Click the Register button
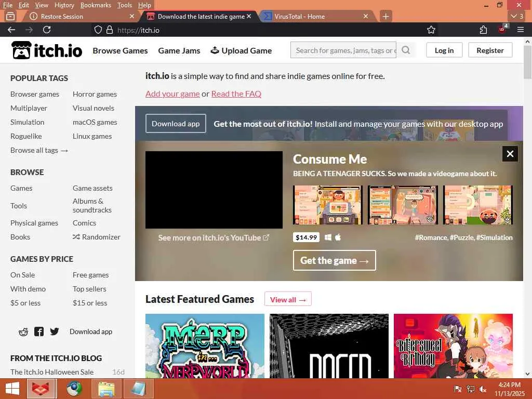Viewport: 532px width, 399px height. [490, 50]
